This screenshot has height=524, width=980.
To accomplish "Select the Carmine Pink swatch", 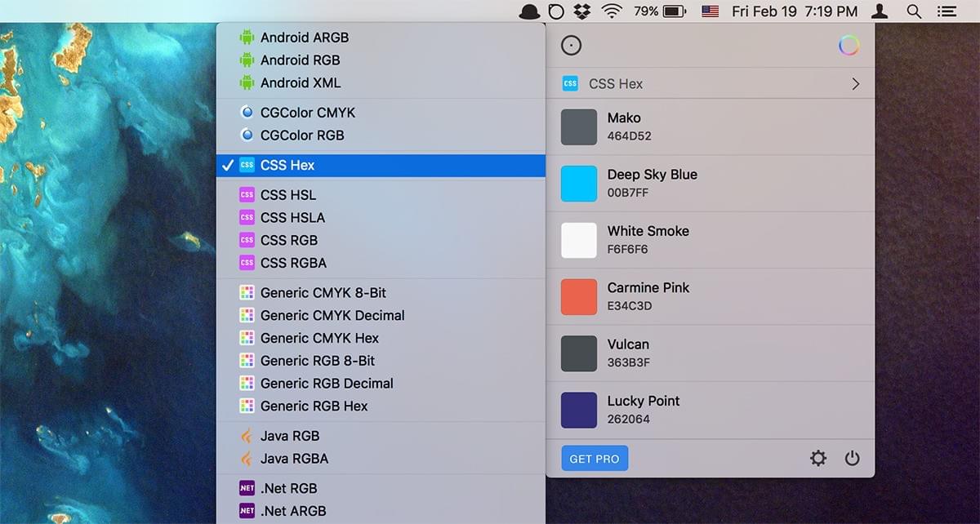I will click(579, 297).
